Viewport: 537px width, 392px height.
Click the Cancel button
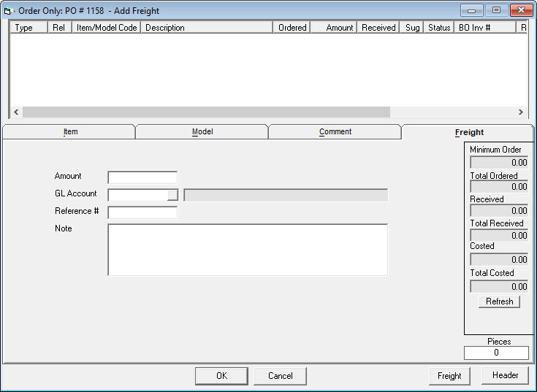280,376
